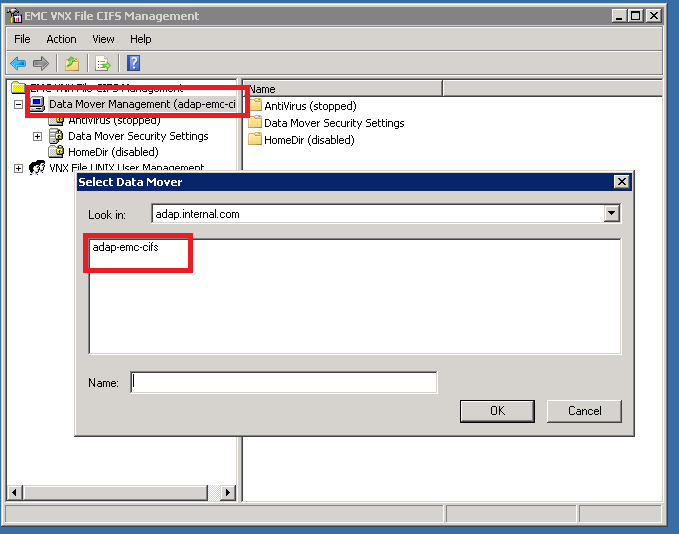Close the Select Data Mover dialog
679x534 pixels.
coord(622,181)
